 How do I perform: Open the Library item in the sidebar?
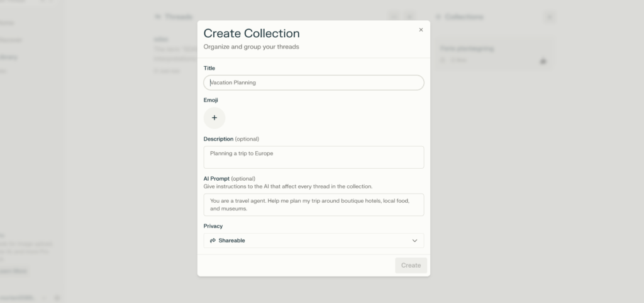tap(8, 57)
